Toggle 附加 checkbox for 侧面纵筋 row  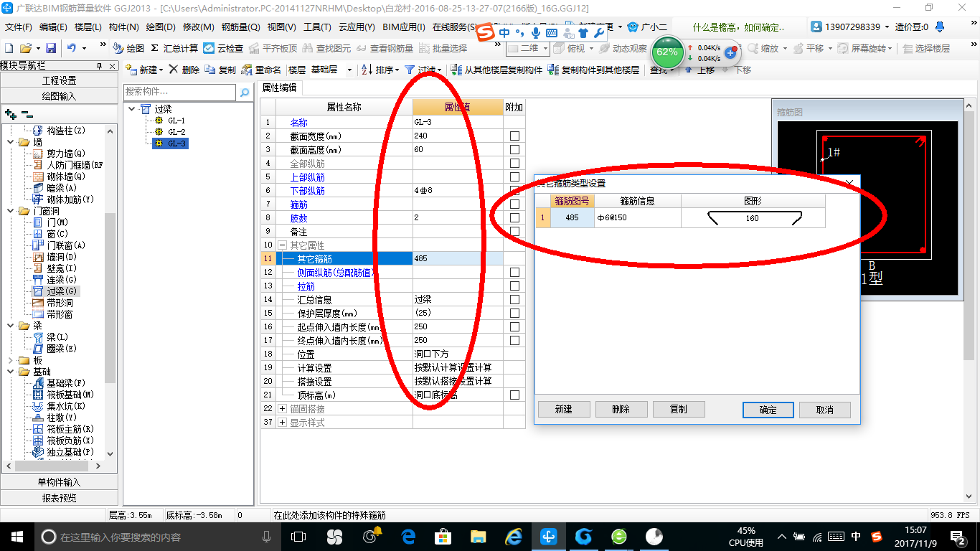(x=514, y=272)
